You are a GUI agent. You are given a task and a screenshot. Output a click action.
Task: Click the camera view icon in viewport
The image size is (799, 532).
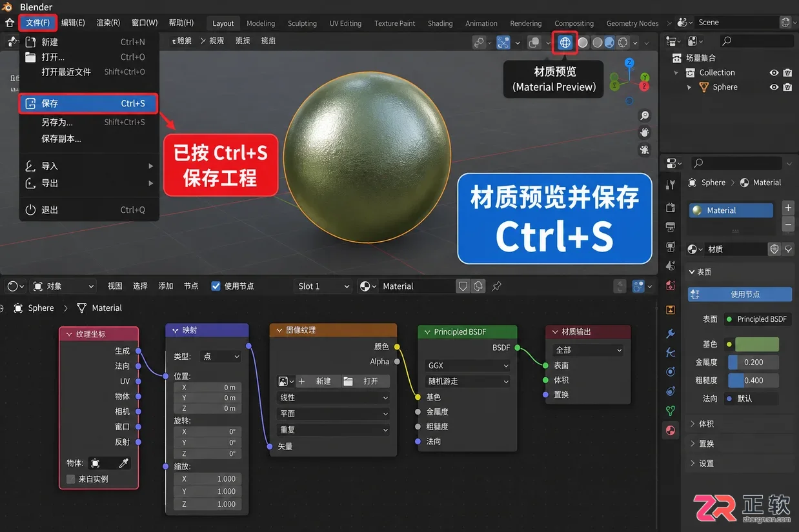(644, 150)
